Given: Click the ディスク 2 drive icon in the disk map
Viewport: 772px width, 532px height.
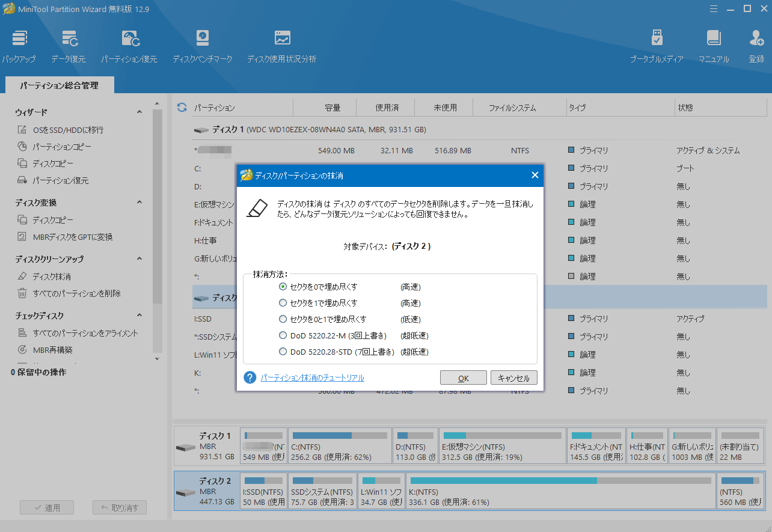Looking at the screenshot, I should click(186, 492).
